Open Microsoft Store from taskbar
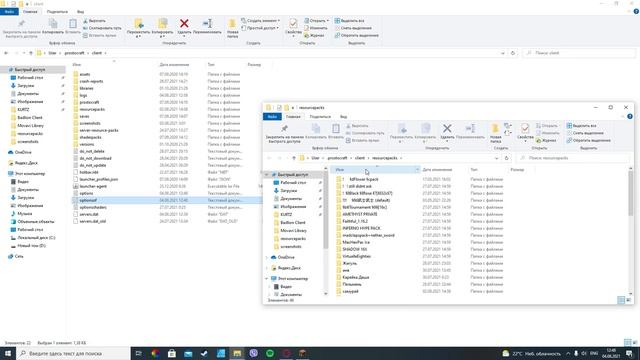 coord(172,353)
